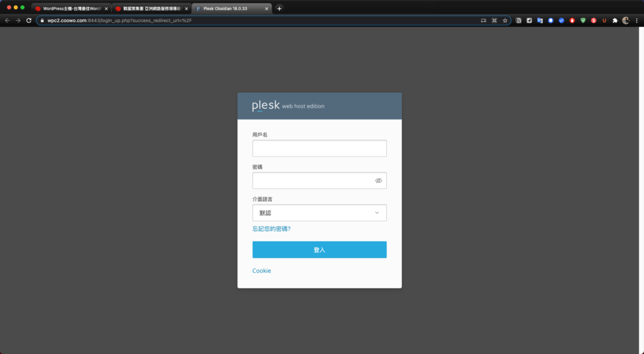Click the Plesk logo in the header
The width and height of the screenshot is (644, 354).
(x=266, y=106)
